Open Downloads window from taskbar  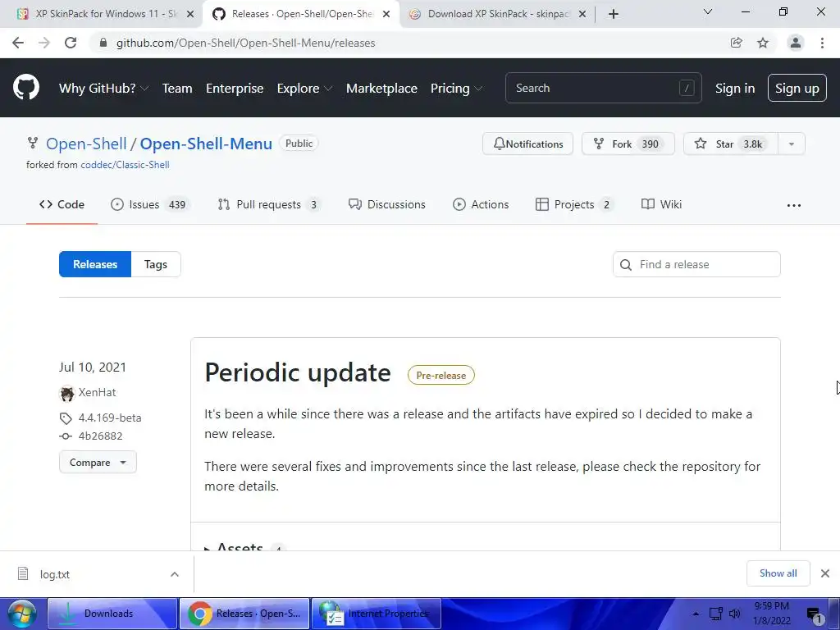tap(112, 614)
